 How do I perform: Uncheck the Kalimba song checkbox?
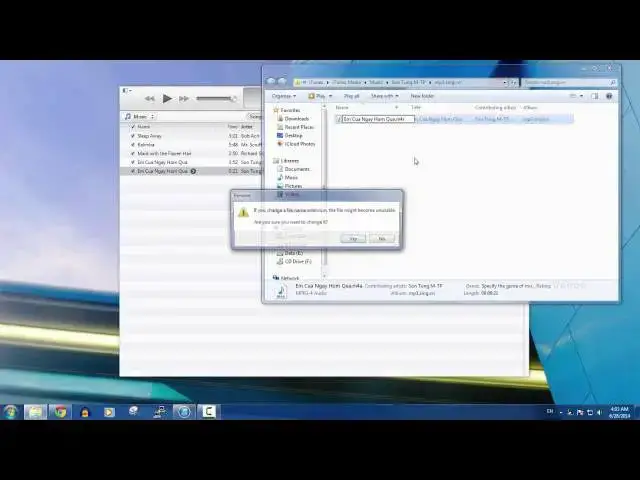tap(132, 145)
